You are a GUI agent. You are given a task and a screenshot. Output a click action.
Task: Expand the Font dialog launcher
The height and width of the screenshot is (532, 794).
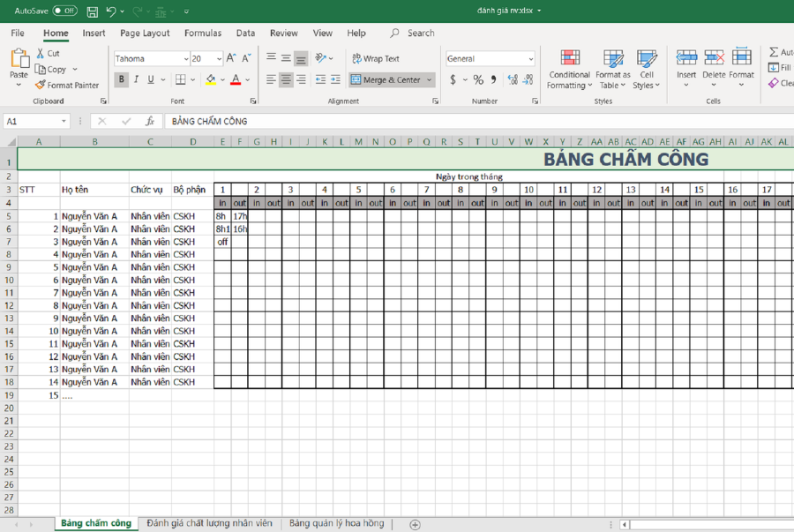(253, 101)
